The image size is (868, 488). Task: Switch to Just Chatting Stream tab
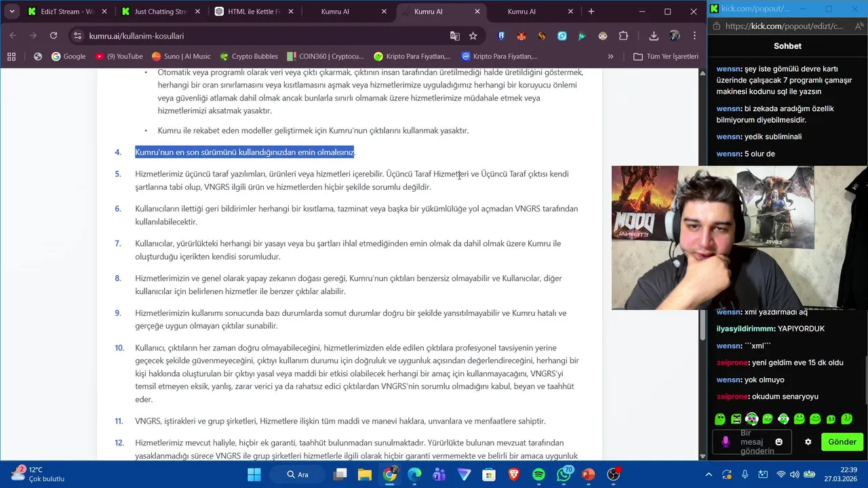click(x=159, y=12)
